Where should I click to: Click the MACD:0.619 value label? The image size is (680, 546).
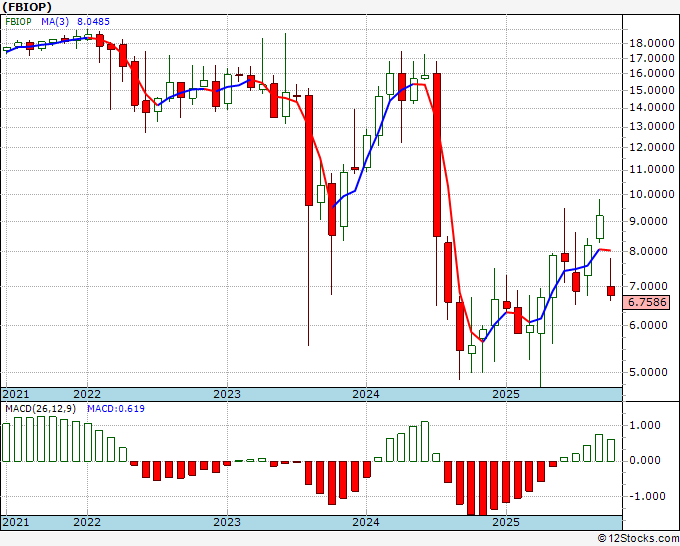116,409
